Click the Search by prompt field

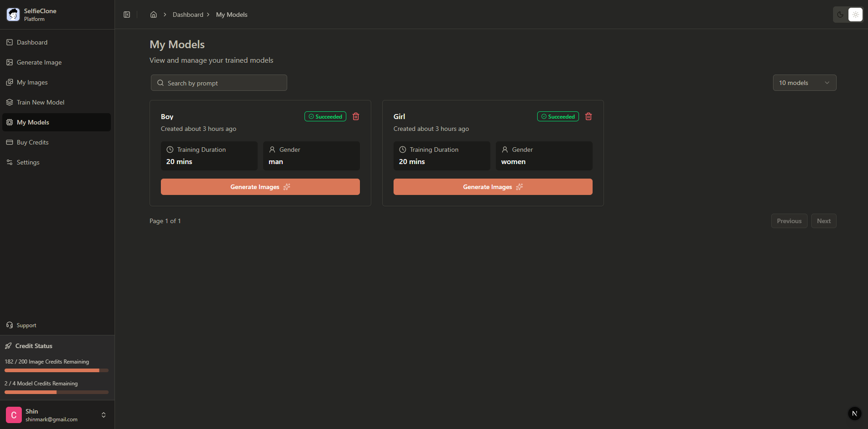pos(219,82)
